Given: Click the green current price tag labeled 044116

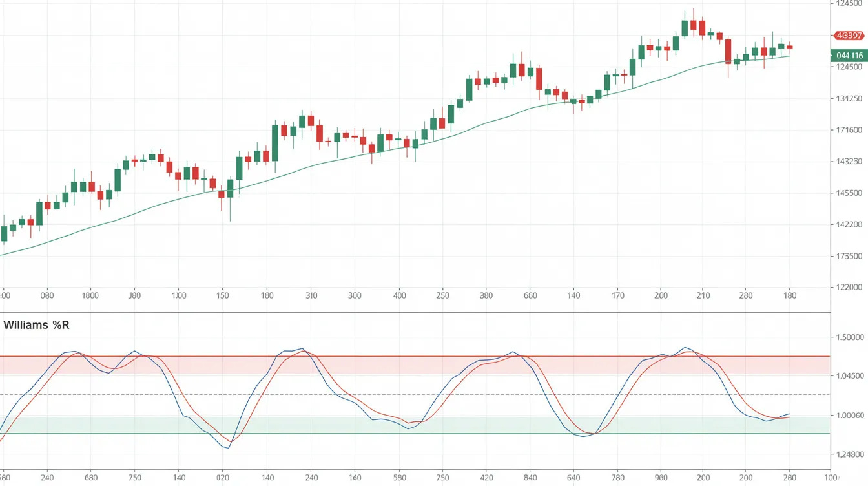Looking at the screenshot, I should (x=847, y=56).
